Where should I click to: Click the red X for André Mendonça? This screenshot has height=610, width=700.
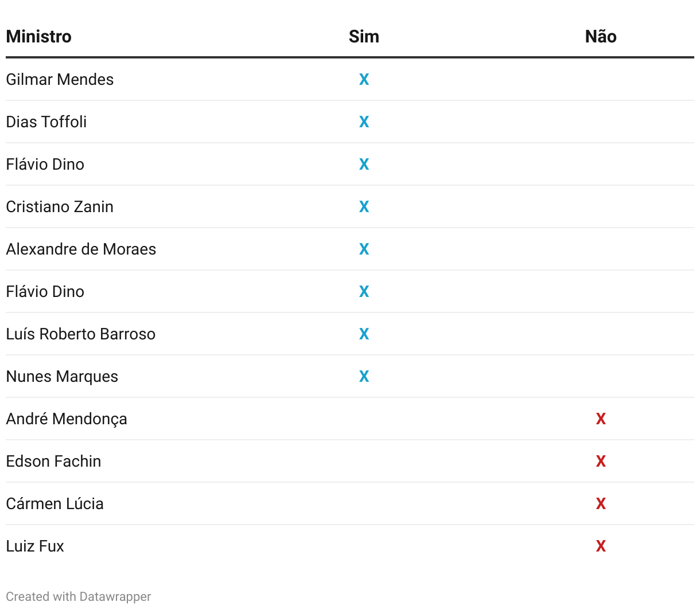601,419
